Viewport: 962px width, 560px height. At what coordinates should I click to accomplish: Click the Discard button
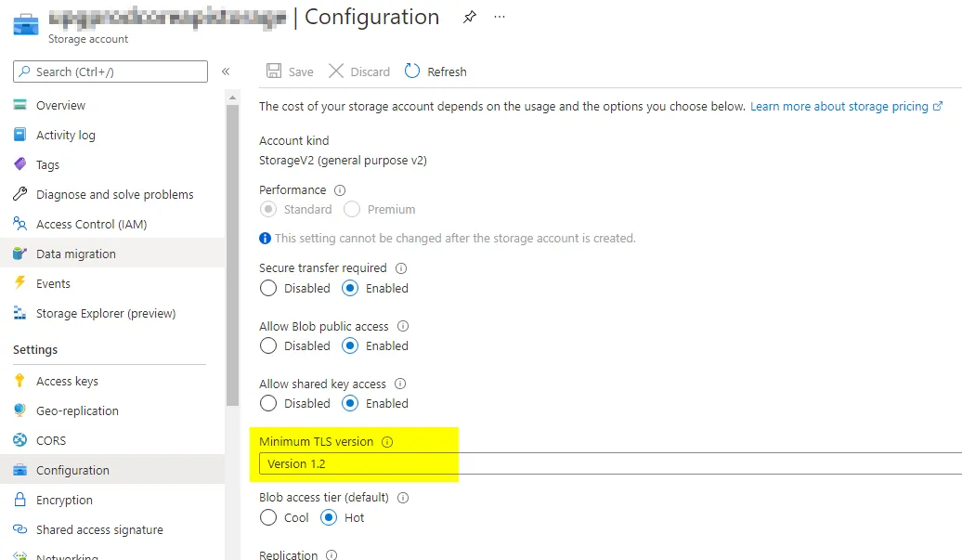coord(359,72)
